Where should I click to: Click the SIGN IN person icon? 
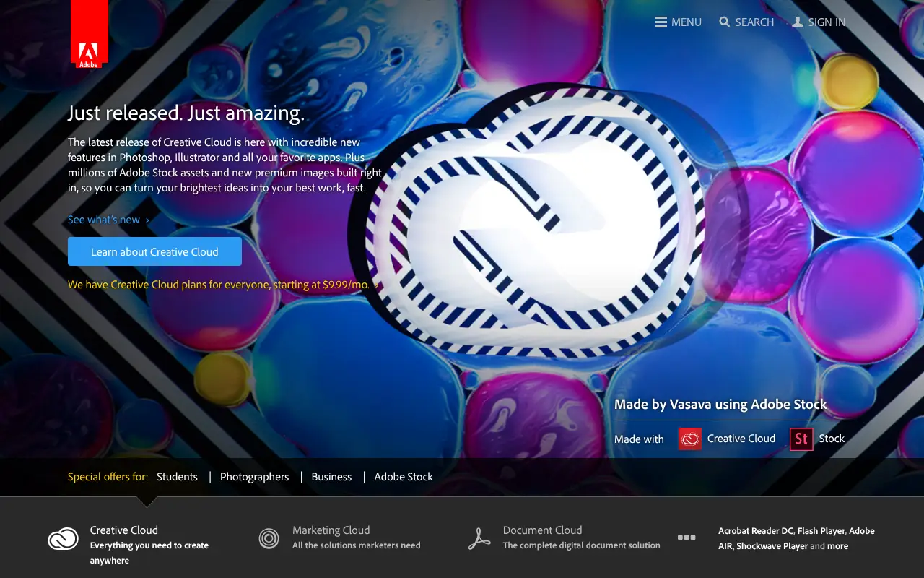pyautogui.click(x=798, y=22)
